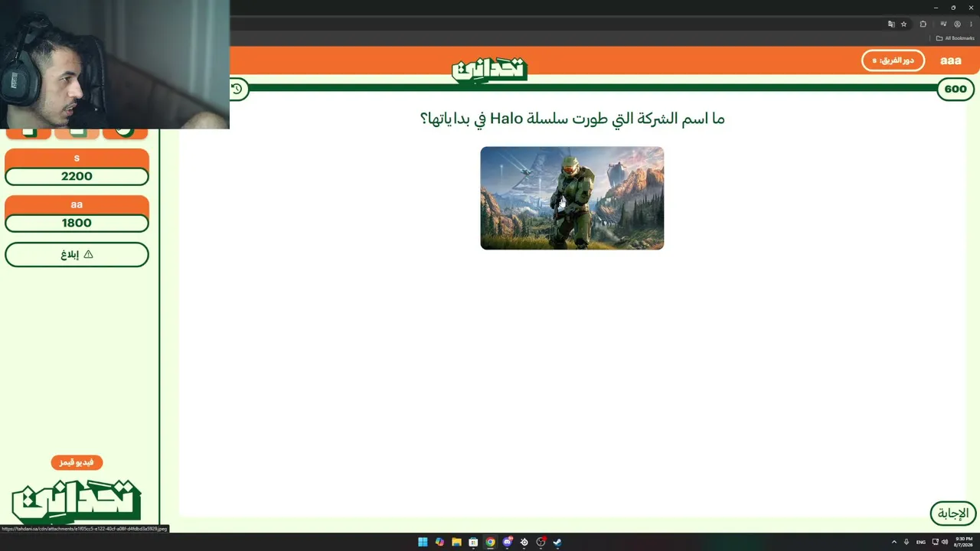Open the clock and date panel

click(x=963, y=542)
